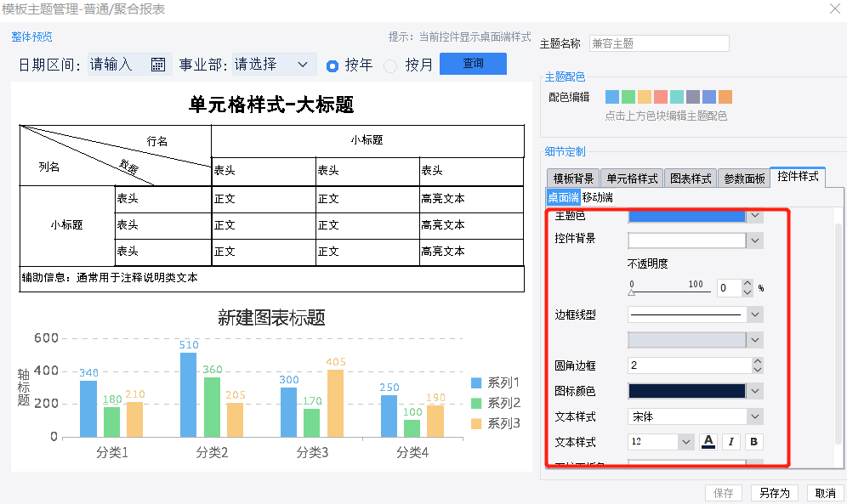This screenshot has width=847, height=504.
Task: Decrease the opacity percent stepper
Action: point(748,292)
